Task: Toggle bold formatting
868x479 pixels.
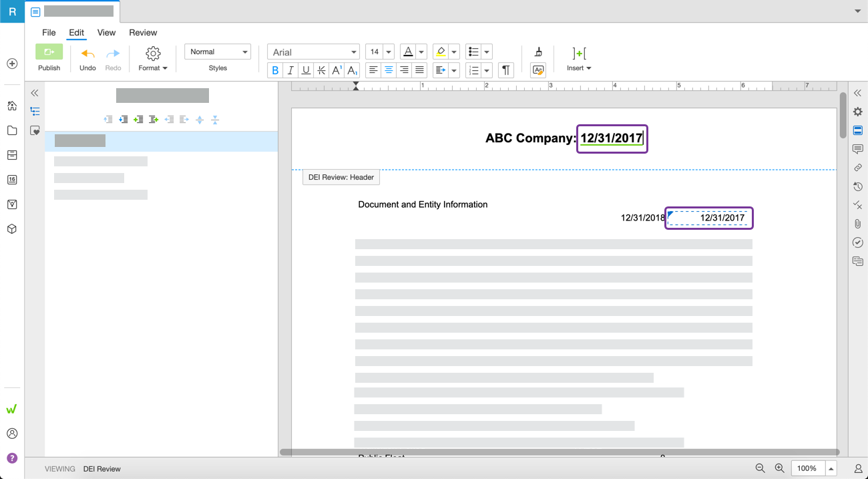Action: coord(275,70)
